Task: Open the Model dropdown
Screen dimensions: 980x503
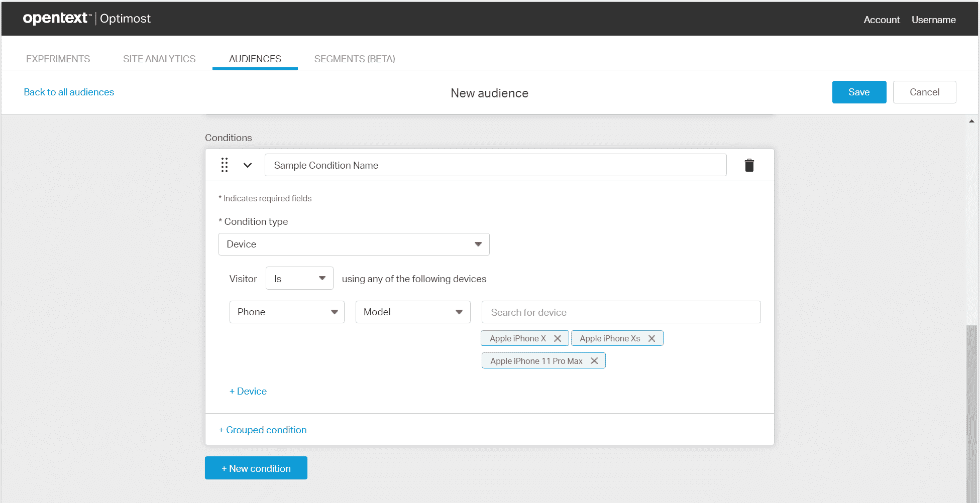Action: point(458,312)
